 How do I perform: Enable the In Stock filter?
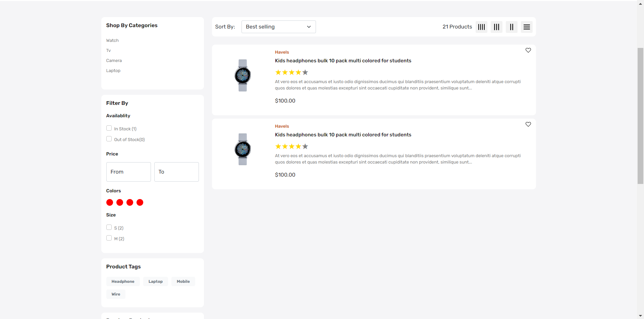click(x=109, y=128)
